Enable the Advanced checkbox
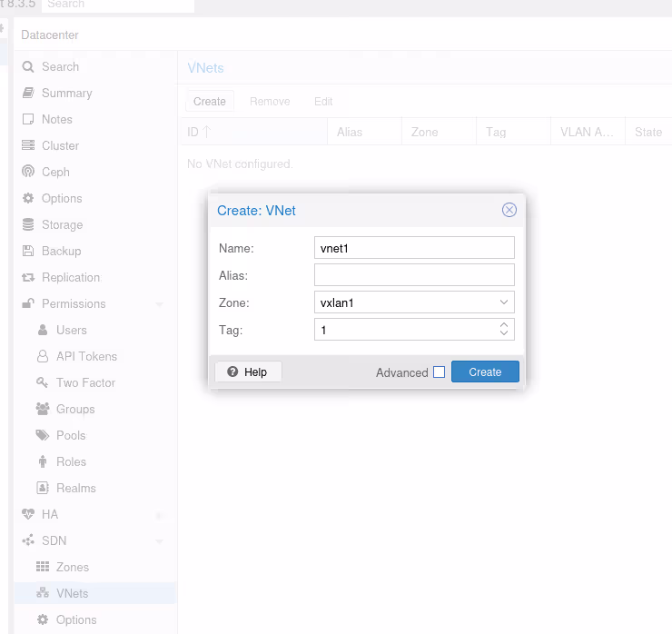The width and height of the screenshot is (672, 634). 439,372
